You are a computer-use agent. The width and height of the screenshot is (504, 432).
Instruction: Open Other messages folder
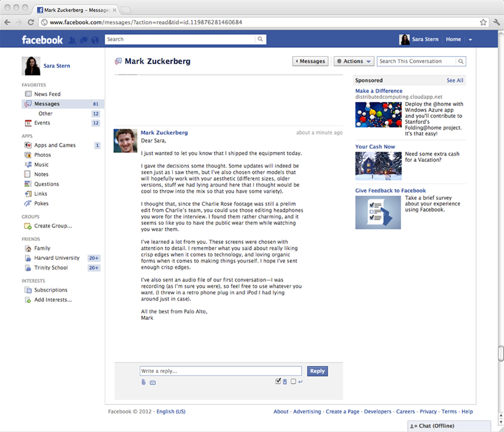pyautogui.click(x=45, y=114)
